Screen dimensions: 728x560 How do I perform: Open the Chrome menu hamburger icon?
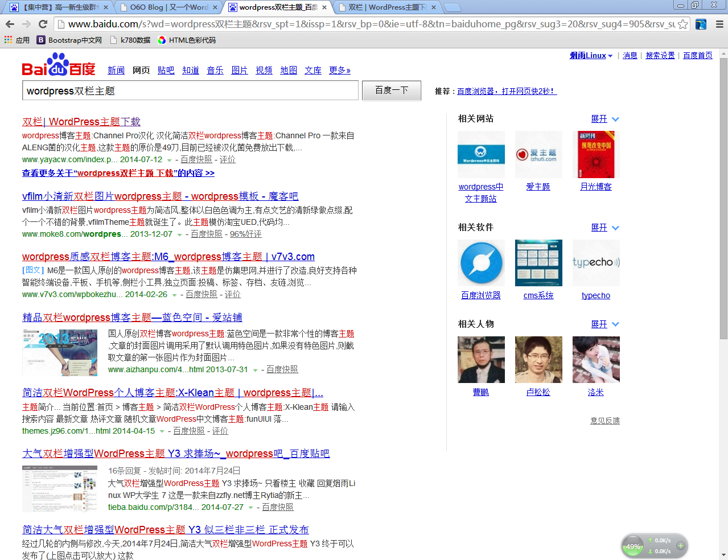pyautogui.click(x=719, y=24)
